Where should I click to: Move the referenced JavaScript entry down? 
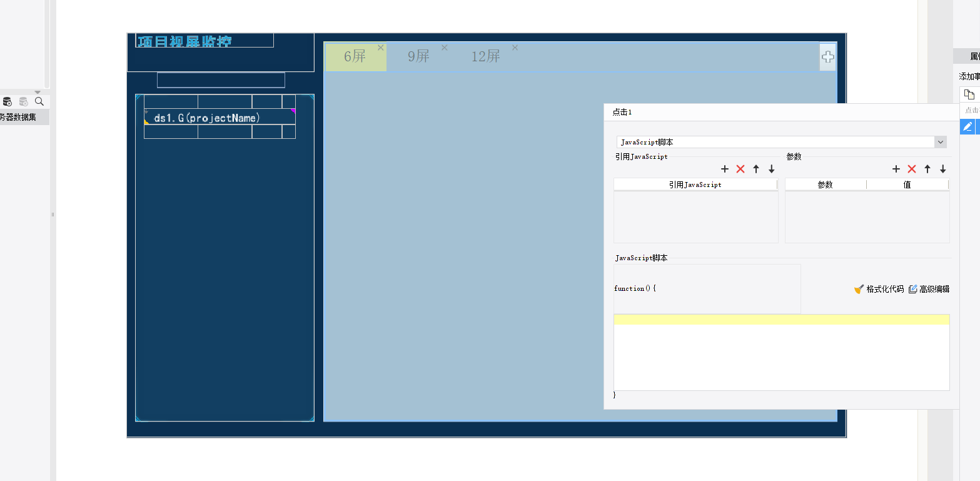(x=772, y=169)
